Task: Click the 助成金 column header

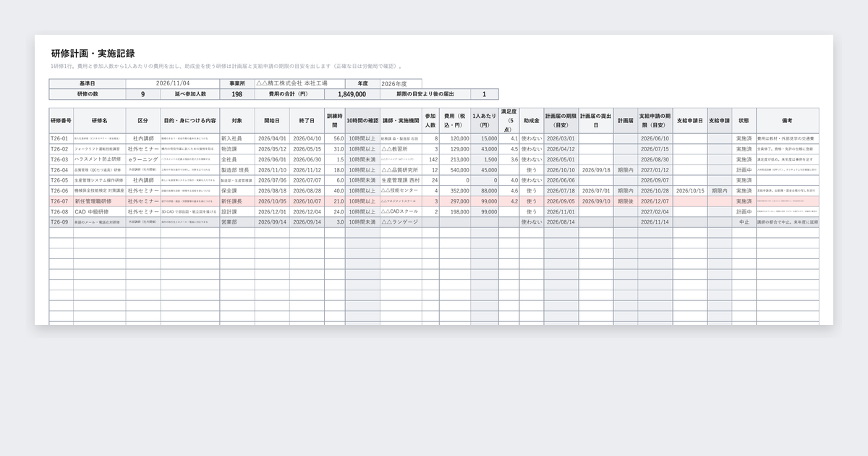Action: point(532,120)
